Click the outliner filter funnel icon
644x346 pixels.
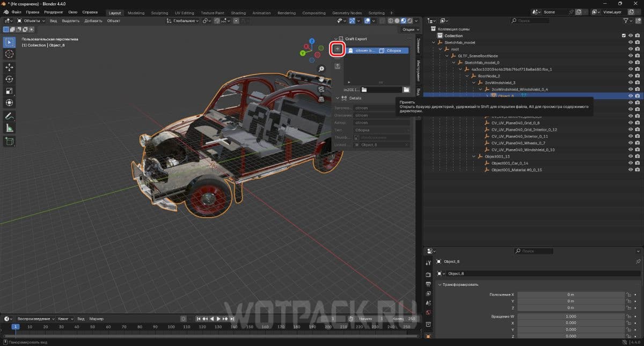pyautogui.click(x=627, y=20)
